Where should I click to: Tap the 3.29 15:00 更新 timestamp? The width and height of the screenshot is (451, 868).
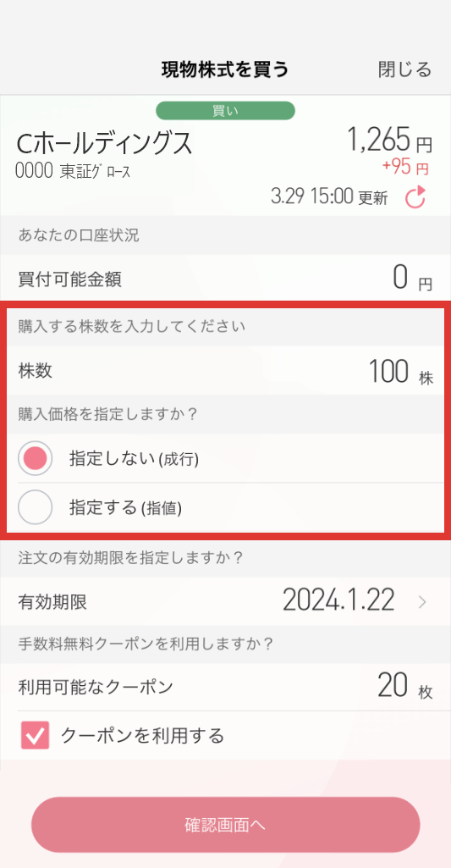[x=329, y=196]
